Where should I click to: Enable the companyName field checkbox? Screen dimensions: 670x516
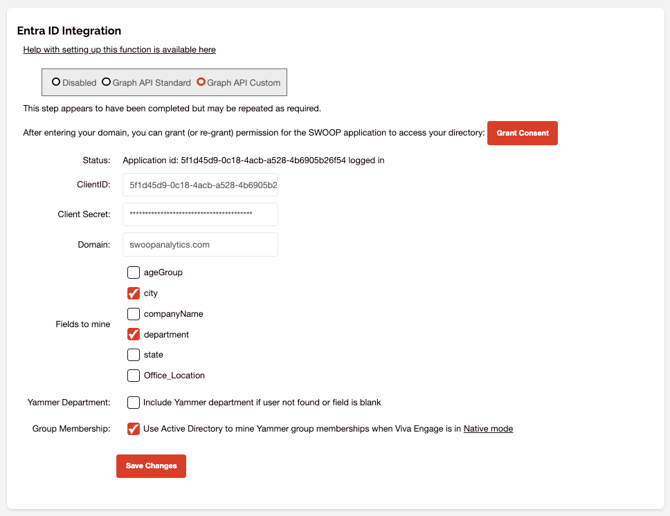tap(133, 314)
